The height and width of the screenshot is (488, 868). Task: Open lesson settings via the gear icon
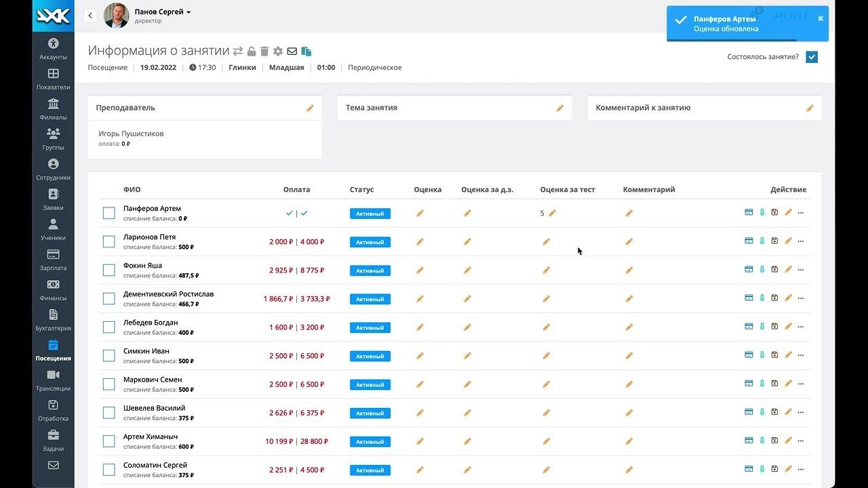(278, 52)
